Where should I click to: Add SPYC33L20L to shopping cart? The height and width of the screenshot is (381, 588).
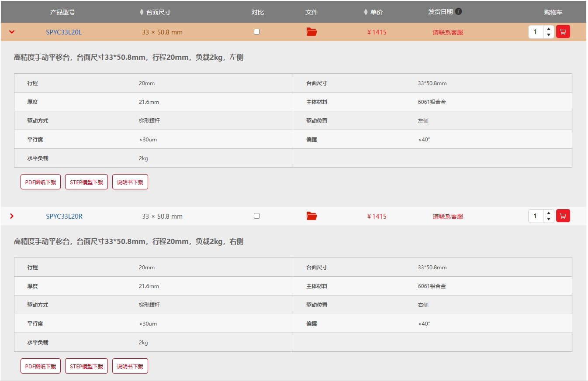click(563, 32)
